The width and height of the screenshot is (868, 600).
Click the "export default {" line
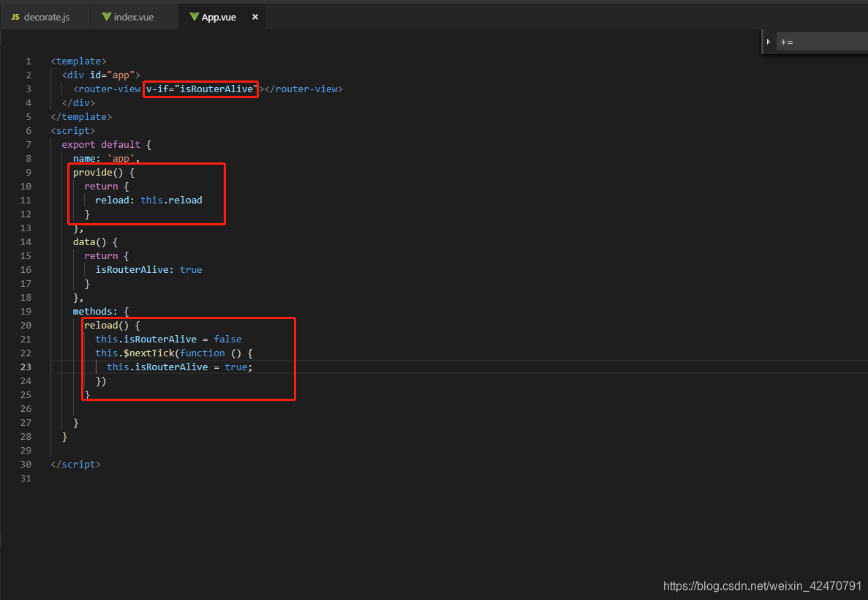[106, 144]
